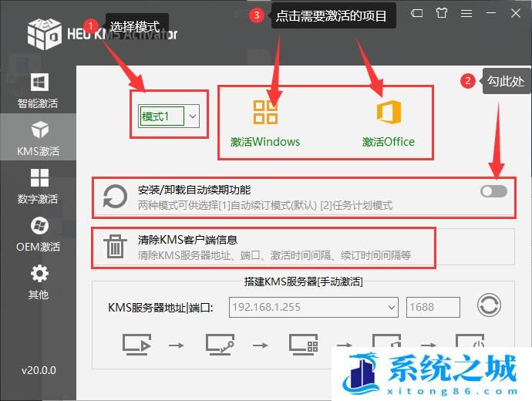Go to the OEM激活 tab
This screenshot has width=532, height=401.
tap(38, 234)
